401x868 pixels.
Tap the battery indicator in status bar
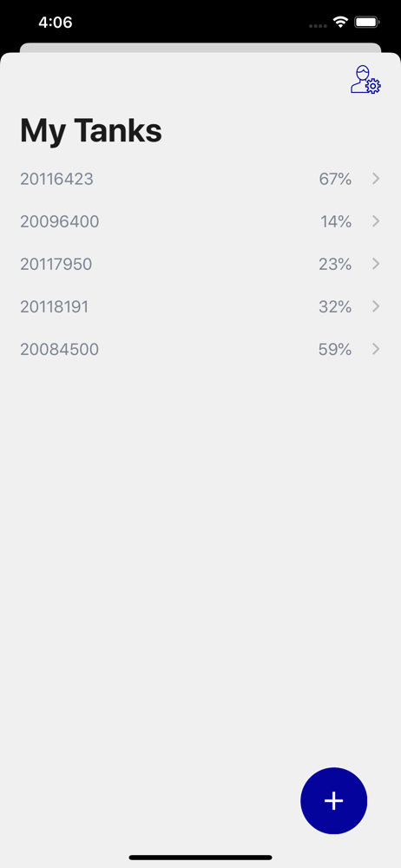point(366,23)
